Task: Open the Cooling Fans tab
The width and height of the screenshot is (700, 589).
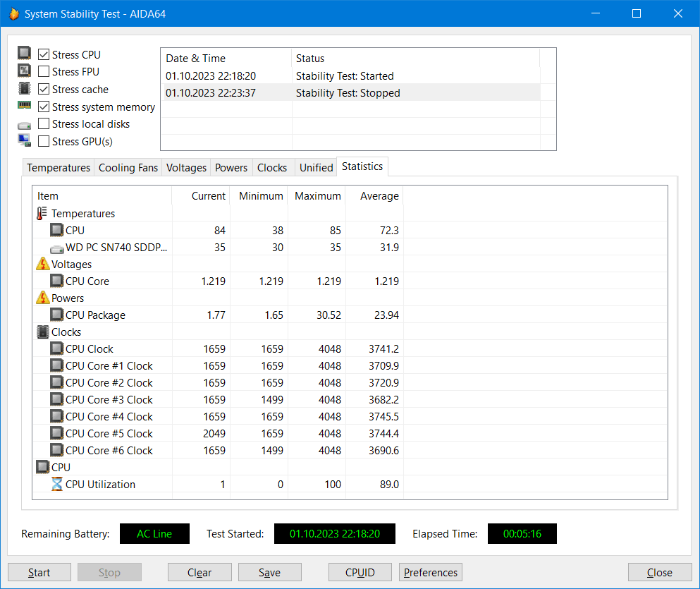Action: 128,168
